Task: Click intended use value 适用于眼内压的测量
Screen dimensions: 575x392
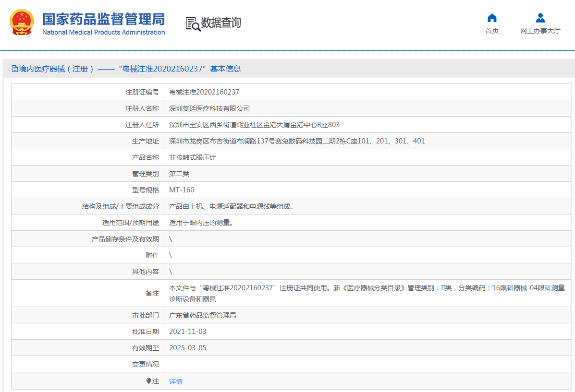Action: [x=201, y=222]
